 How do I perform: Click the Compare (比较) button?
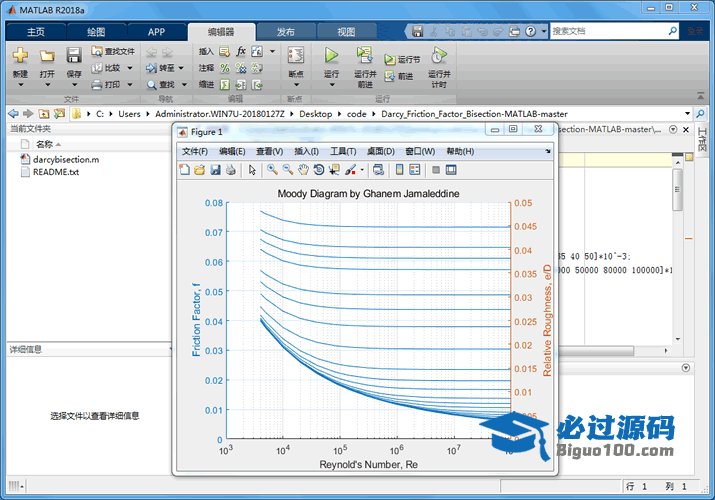click(107, 68)
